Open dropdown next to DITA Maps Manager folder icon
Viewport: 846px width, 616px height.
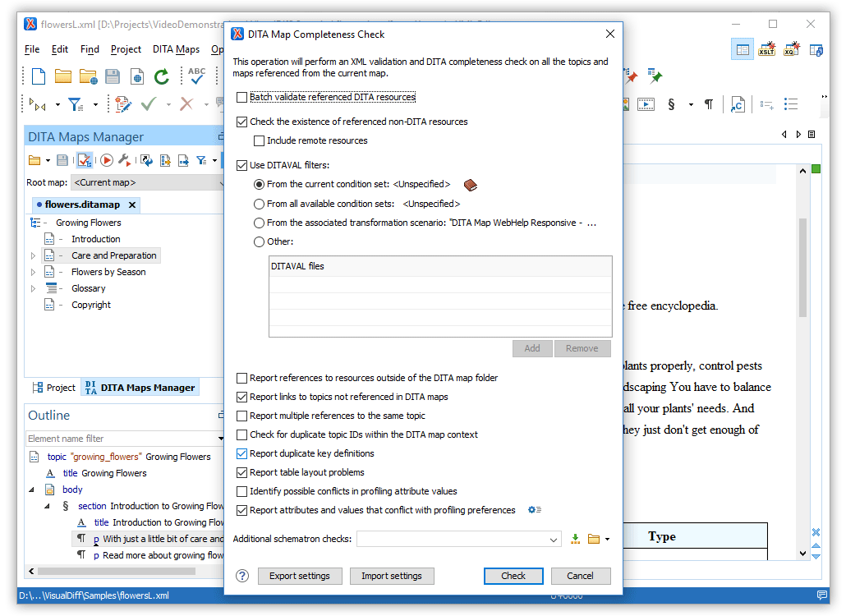pos(48,160)
